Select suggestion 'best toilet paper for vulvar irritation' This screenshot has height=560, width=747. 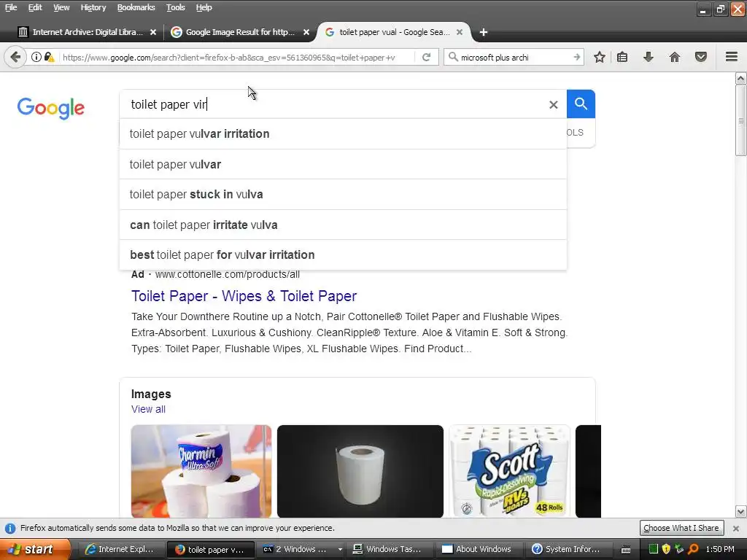343,254
